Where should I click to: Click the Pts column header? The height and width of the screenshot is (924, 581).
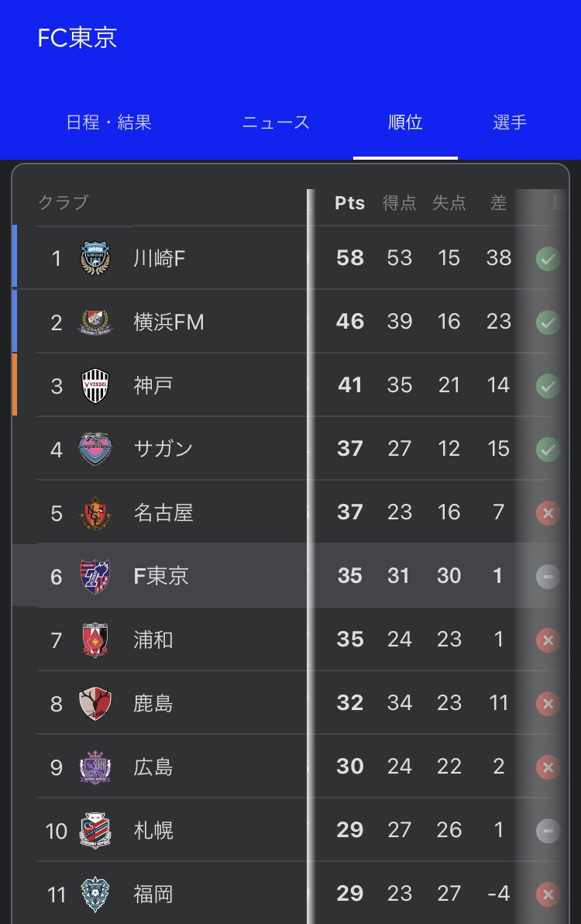(x=349, y=203)
